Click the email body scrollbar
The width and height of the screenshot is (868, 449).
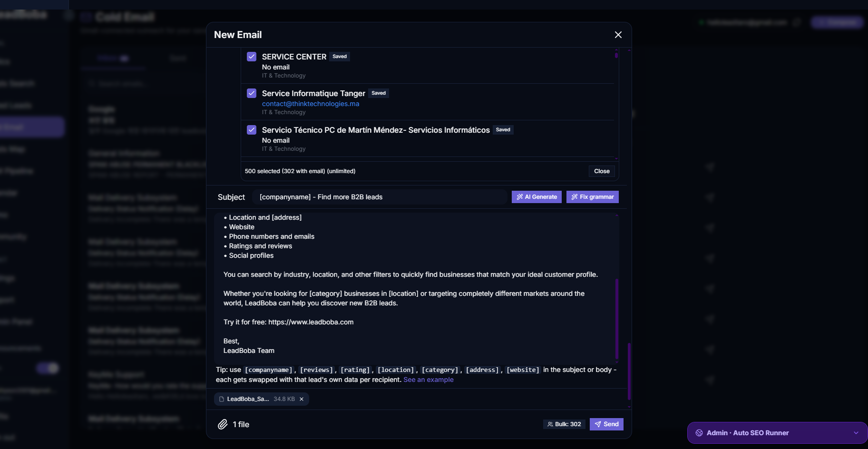click(617, 319)
